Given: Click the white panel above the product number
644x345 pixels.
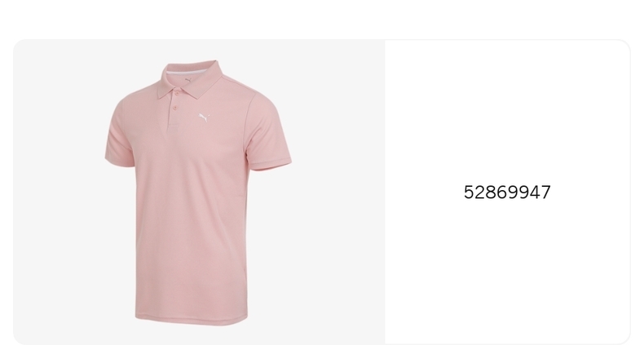Looking at the screenshot, I should pyautogui.click(x=507, y=111).
